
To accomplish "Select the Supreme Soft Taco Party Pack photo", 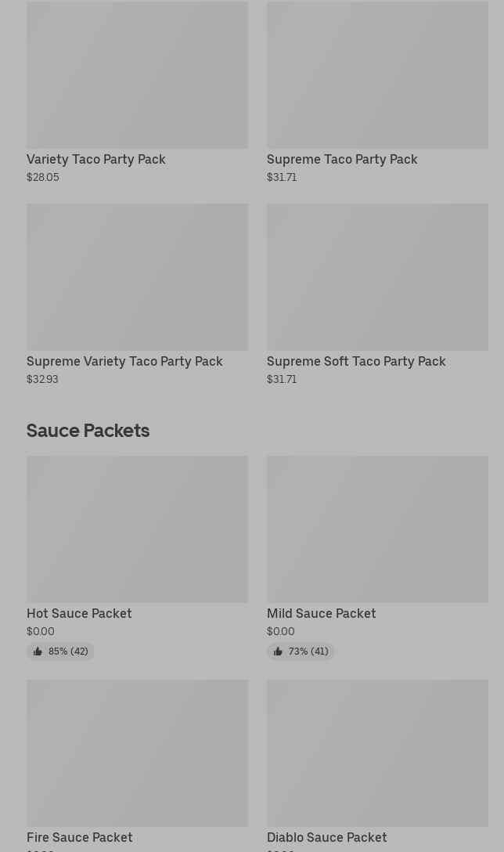I will pyautogui.click(x=377, y=277).
